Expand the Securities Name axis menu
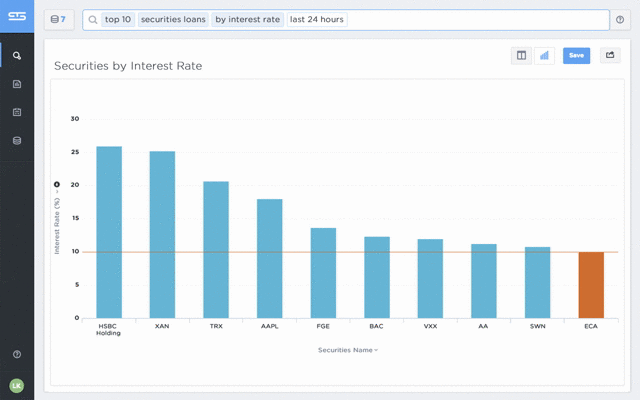The height and width of the screenshot is (400, 640). (348, 350)
